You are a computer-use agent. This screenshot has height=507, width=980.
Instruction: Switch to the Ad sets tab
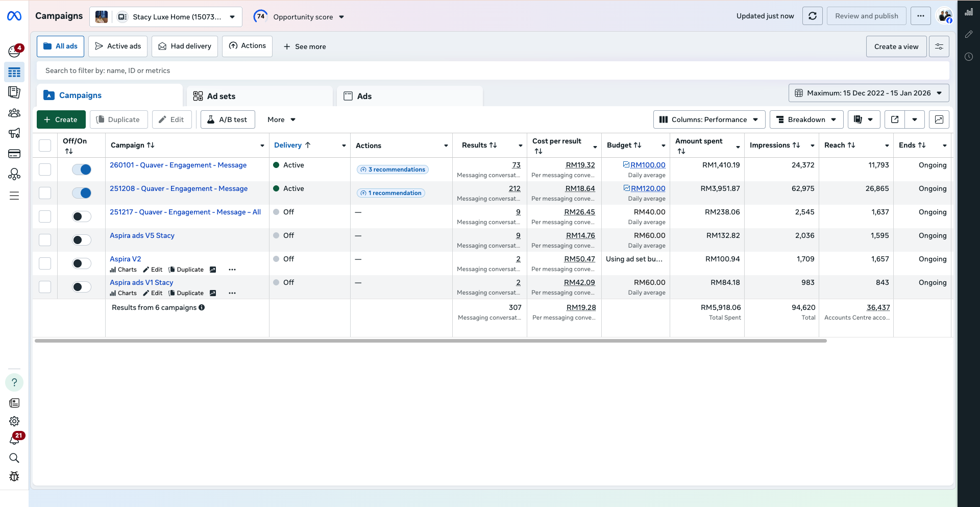point(260,96)
